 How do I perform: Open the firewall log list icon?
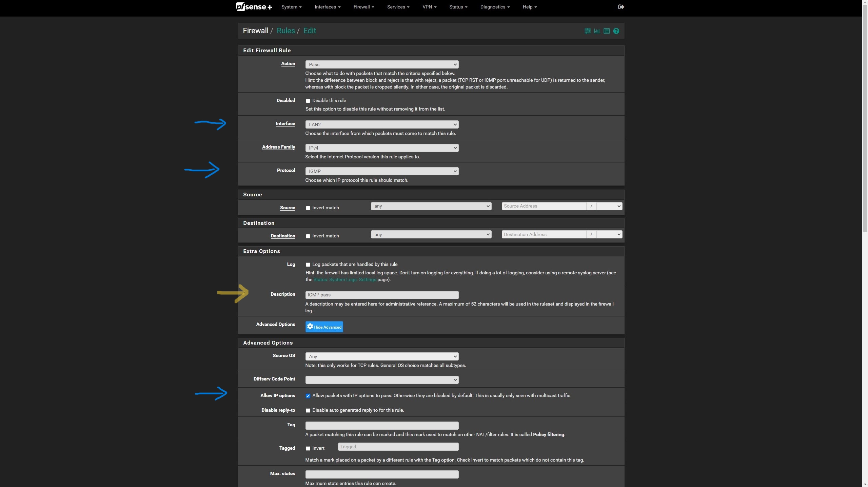tap(607, 31)
